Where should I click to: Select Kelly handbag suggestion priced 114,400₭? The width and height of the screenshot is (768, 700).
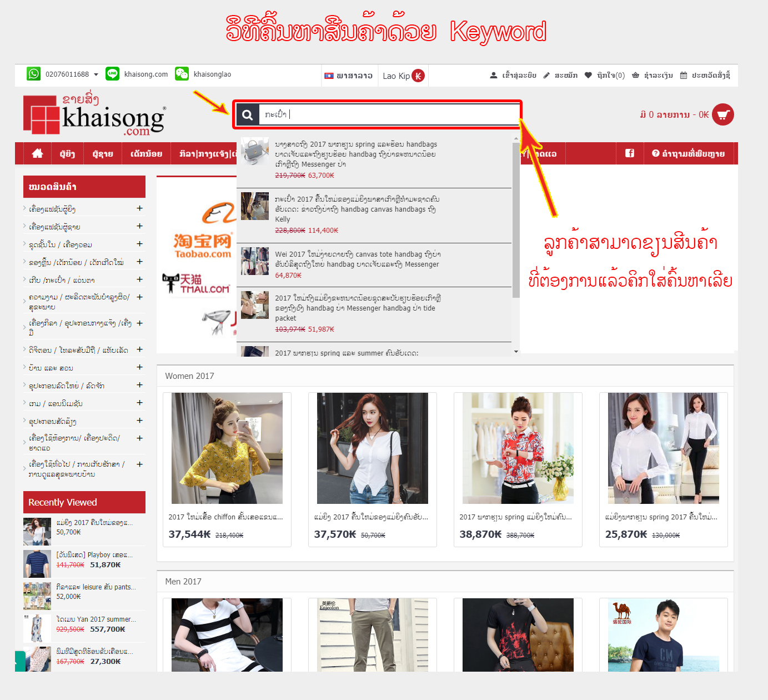point(374,216)
